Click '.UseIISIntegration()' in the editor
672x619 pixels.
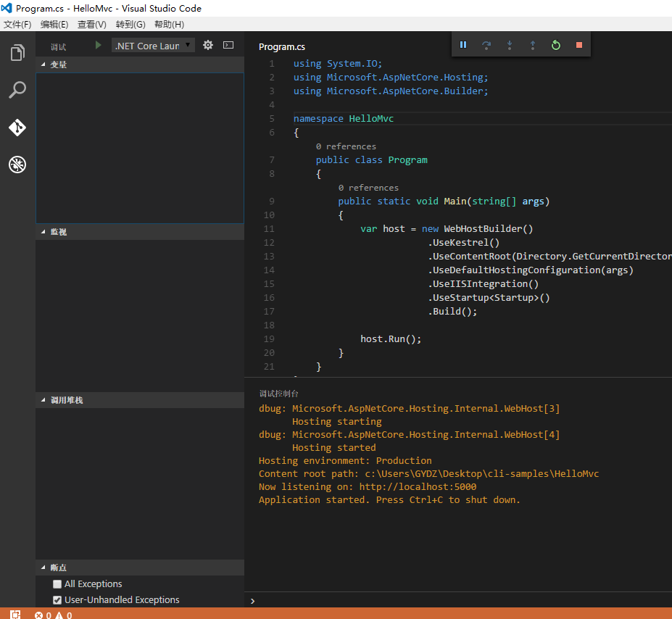pyautogui.click(x=483, y=284)
